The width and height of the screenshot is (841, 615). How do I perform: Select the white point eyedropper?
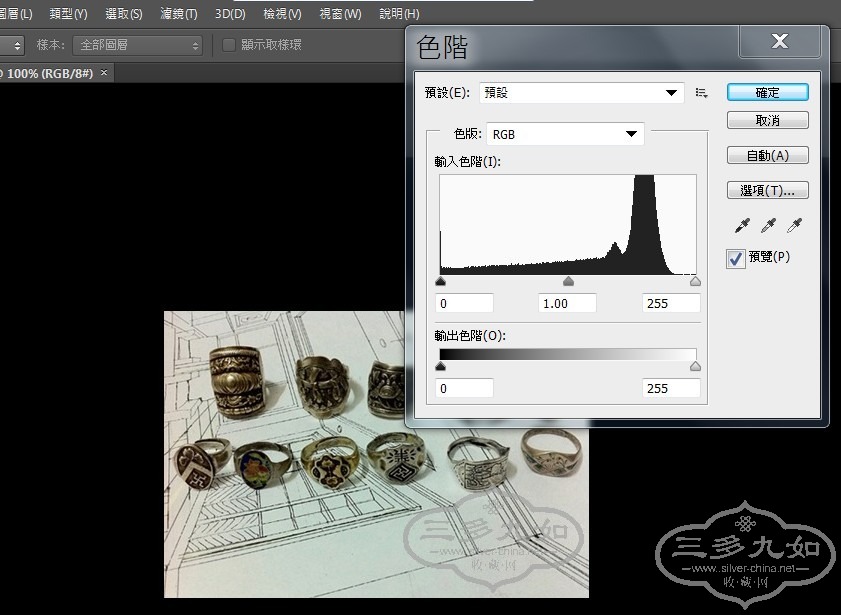pos(796,226)
